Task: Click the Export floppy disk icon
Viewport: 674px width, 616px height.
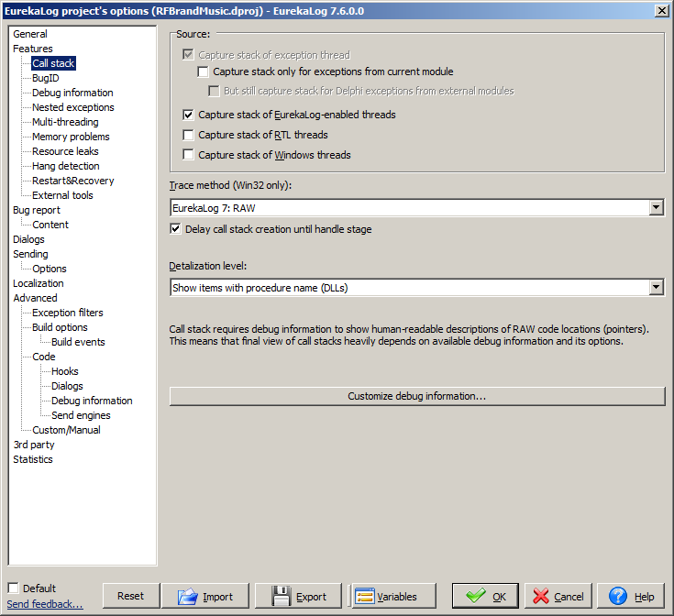Action: [282, 596]
